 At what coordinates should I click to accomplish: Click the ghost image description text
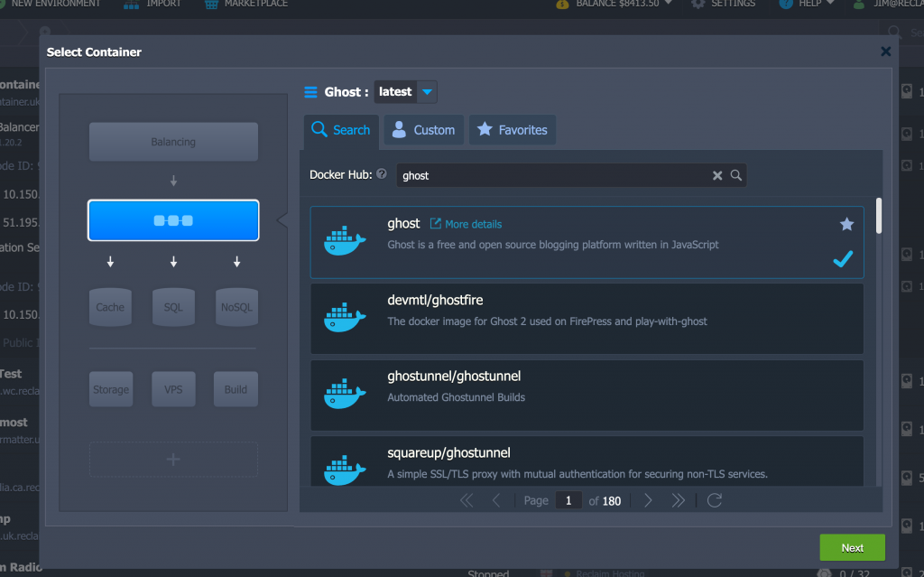coord(553,245)
